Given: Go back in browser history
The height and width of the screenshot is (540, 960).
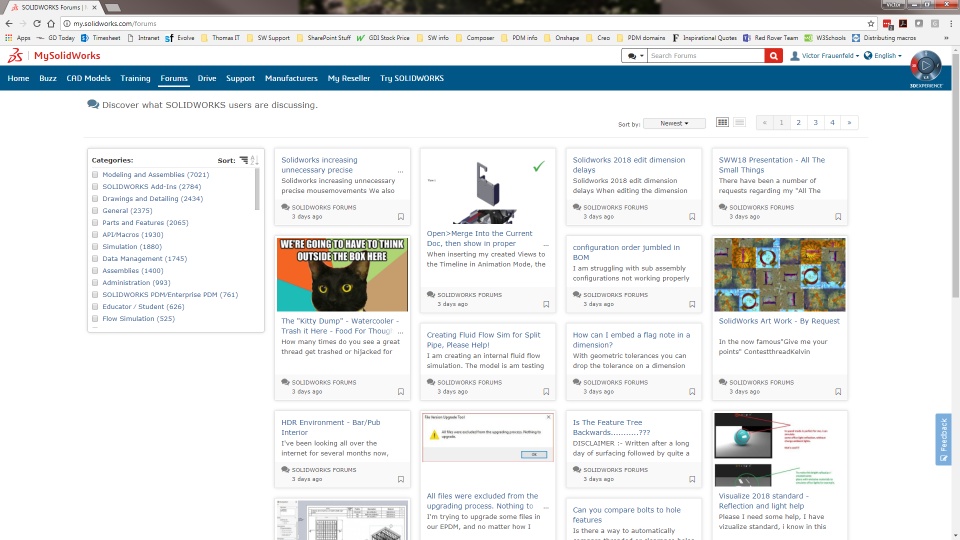Looking at the screenshot, I should [x=9, y=23].
